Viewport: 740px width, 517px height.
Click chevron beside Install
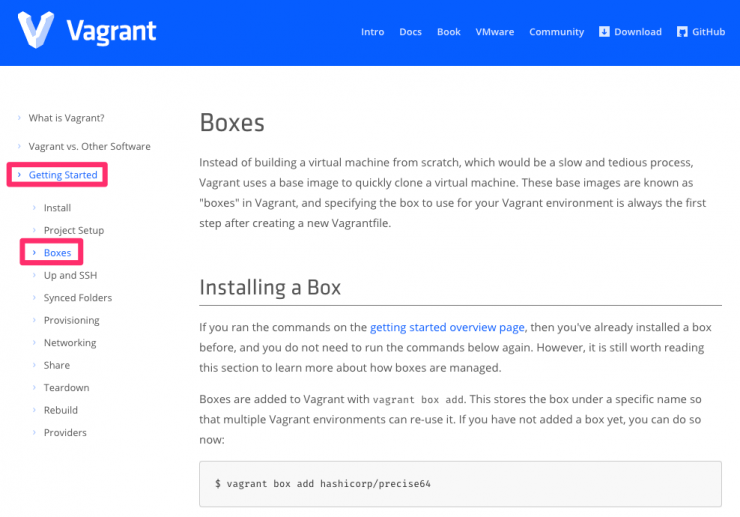click(x=34, y=207)
